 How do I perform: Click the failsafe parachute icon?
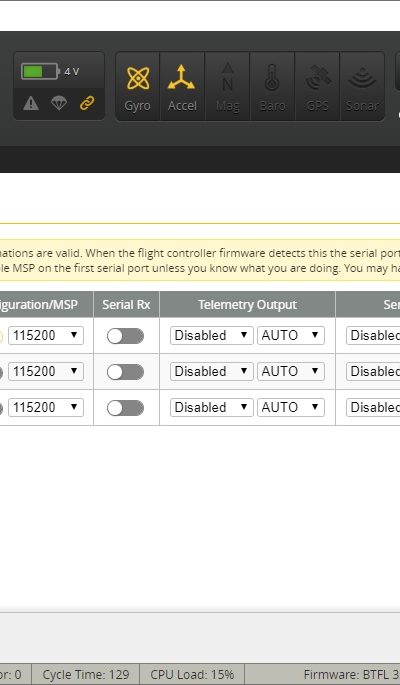(59, 104)
